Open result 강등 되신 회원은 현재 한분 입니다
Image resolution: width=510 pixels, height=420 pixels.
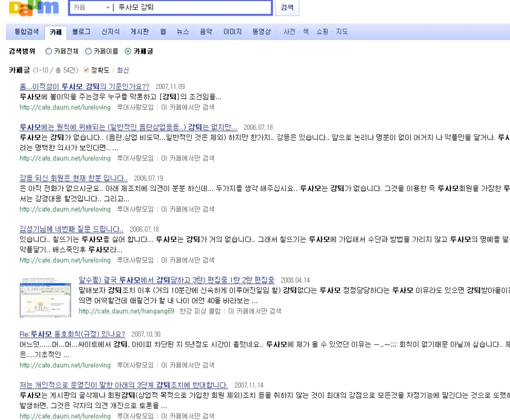point(73,179)
